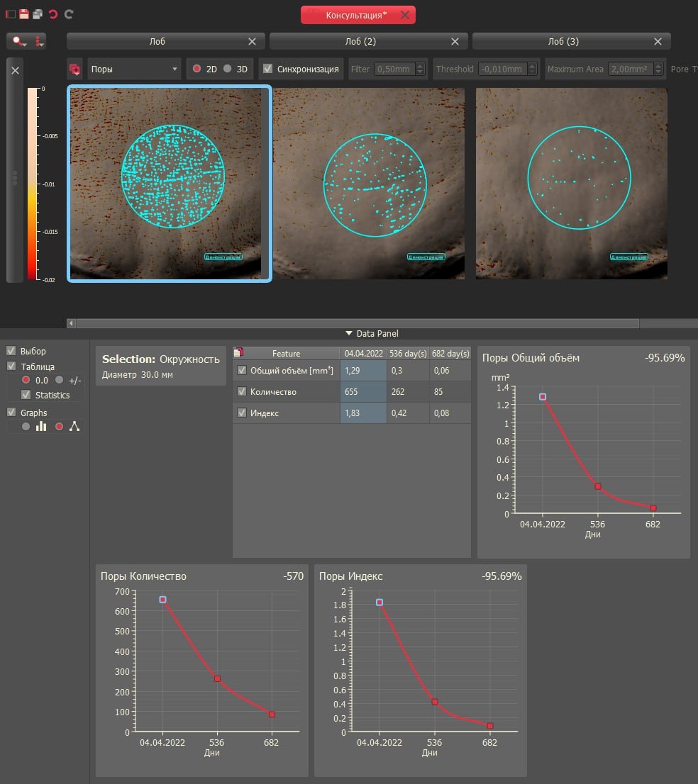Select the 262 count table cell
The height and width of the screenshot is (784, 698).
(x=408, y=391)
